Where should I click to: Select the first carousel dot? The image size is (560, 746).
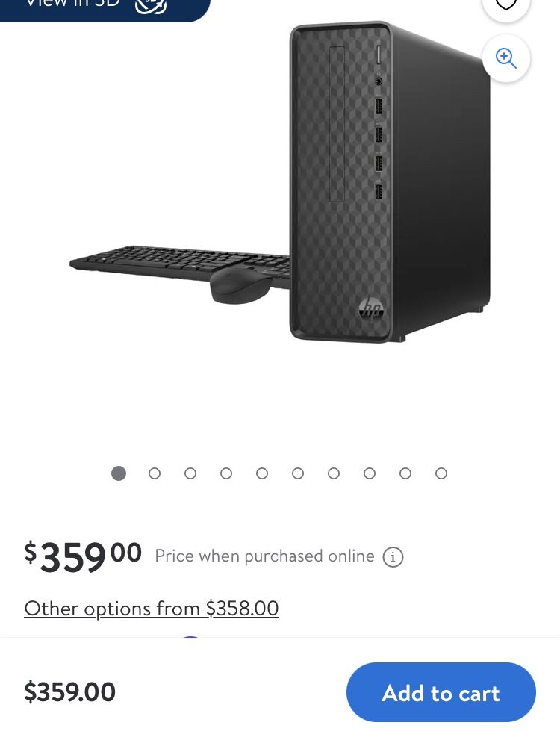tap(119, 473)
